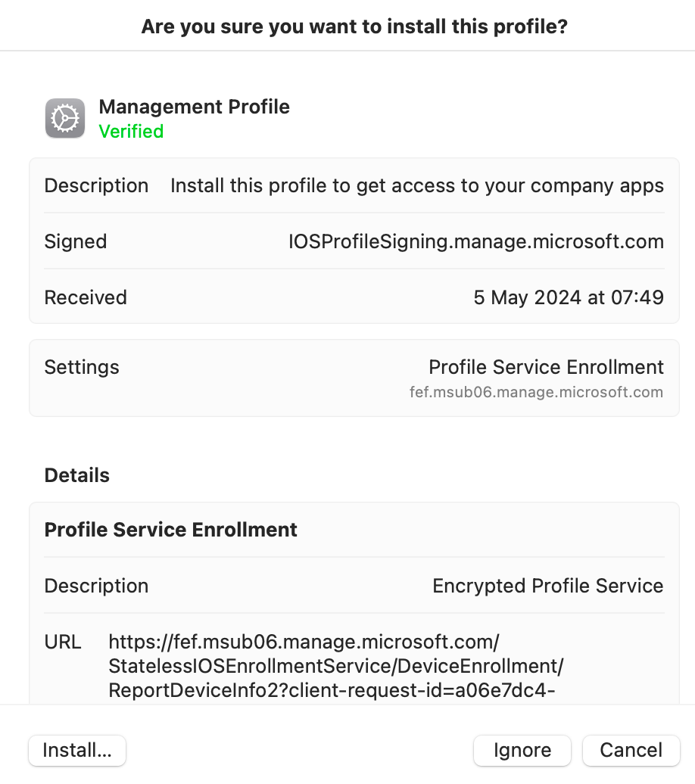Select the bold Profile Service Enrollment header
695x784 pixels.
(170, 530)
